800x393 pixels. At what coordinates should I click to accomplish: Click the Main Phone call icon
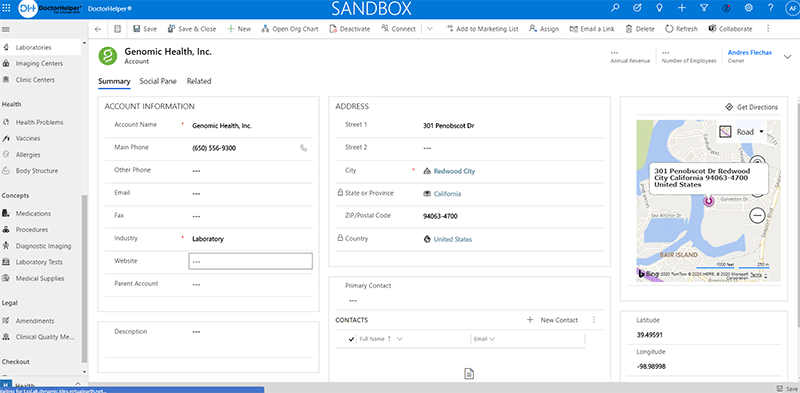304,148
